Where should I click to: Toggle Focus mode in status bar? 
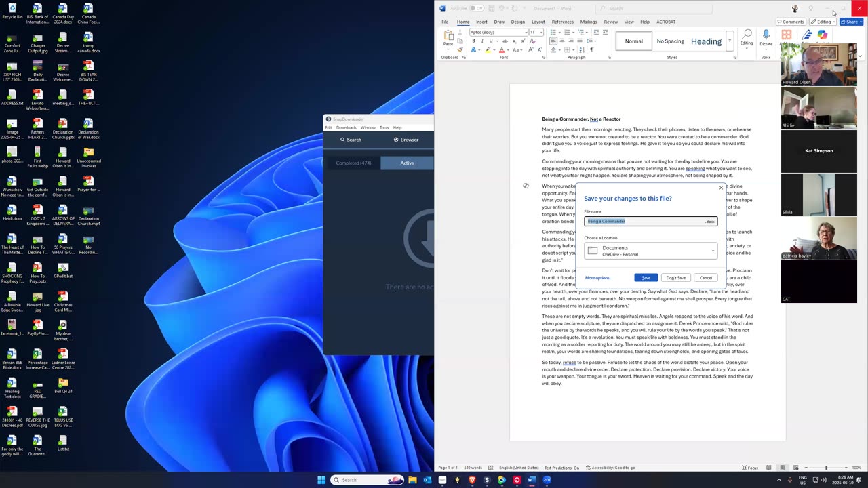(x=751, y=468)
